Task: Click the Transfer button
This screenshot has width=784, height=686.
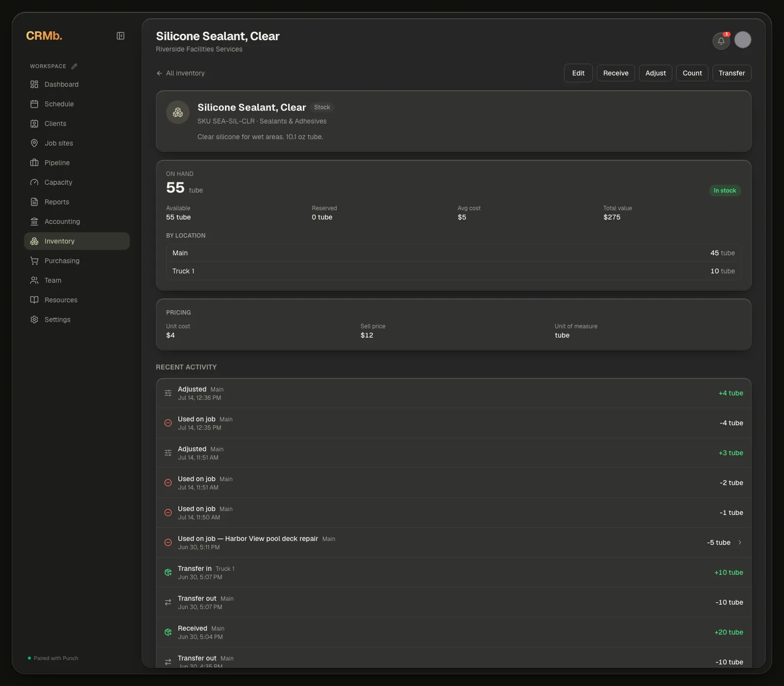Action: 732,73
